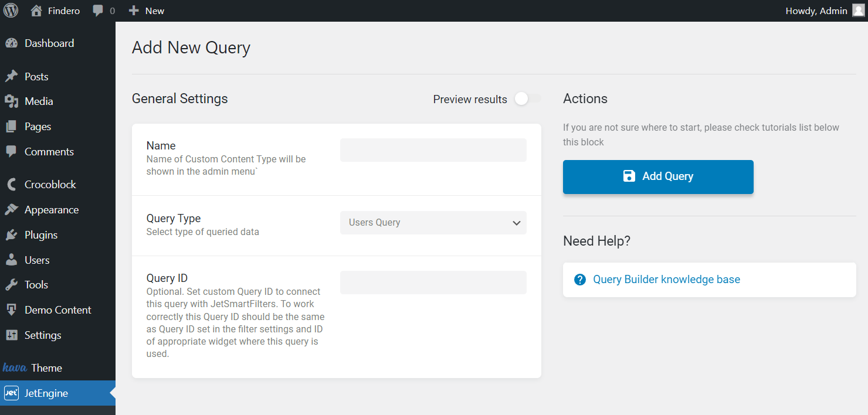Click Howdy, Admin account link
Viewport: 868px width, 415px height.
tap(816, 11)
